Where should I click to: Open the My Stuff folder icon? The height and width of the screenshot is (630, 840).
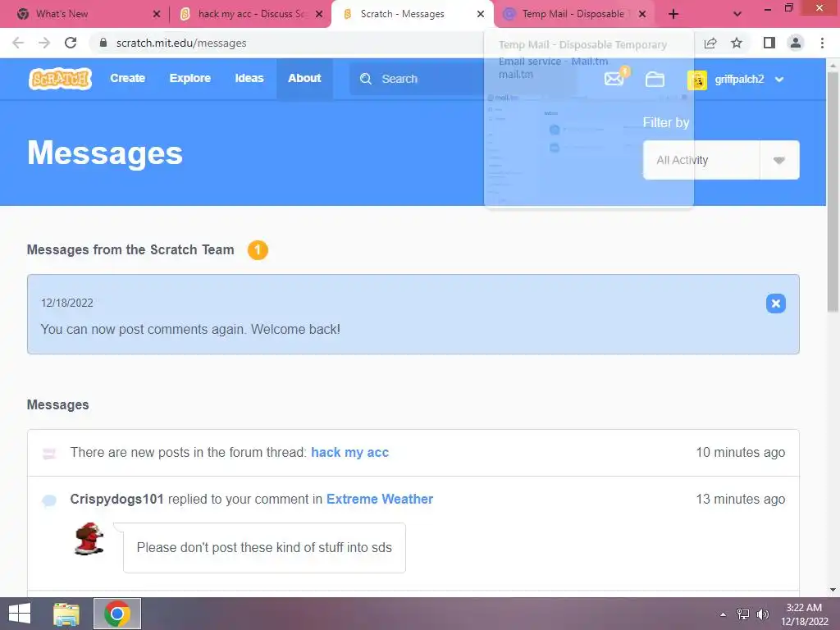pyautogui.click(x=655, y=80)
